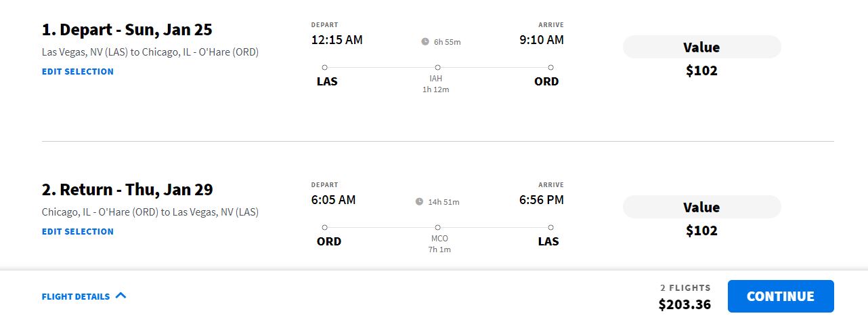Screen dimensions: 868x320
Task: Click the LAS arrival circle on return route
Action: pos(550,227)
